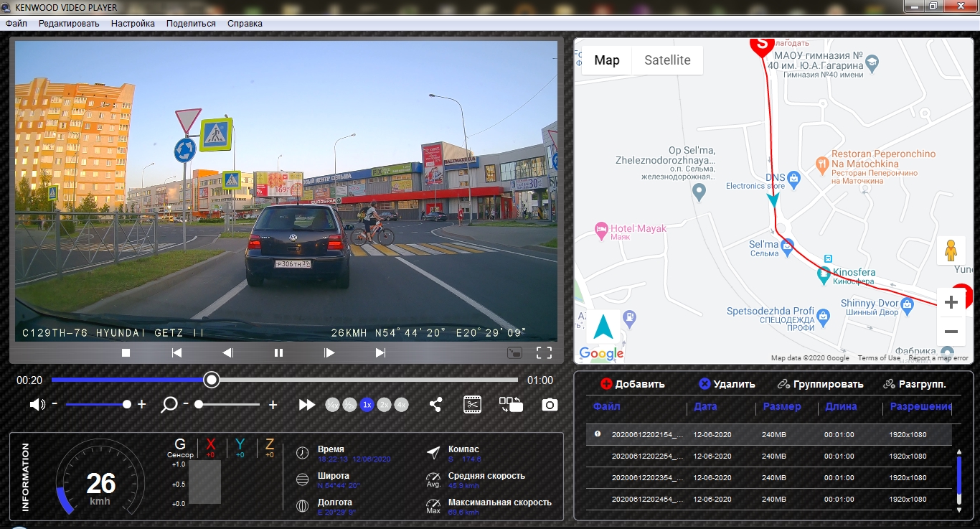The height and width of the screenshot is (529, 980).
Task: Open the video clip cutting tool
Action: [472, 405]
